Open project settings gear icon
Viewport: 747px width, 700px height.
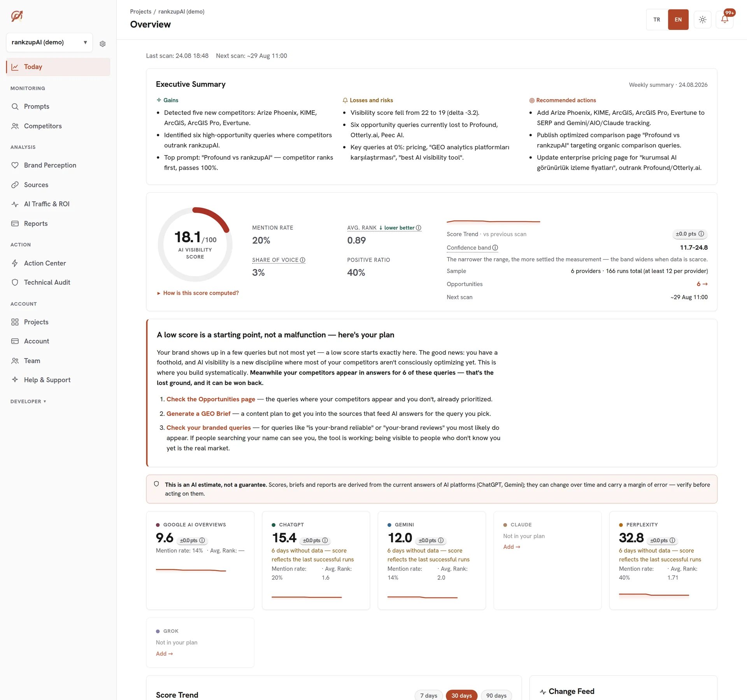pyautogui.click(x=103, y=44)
